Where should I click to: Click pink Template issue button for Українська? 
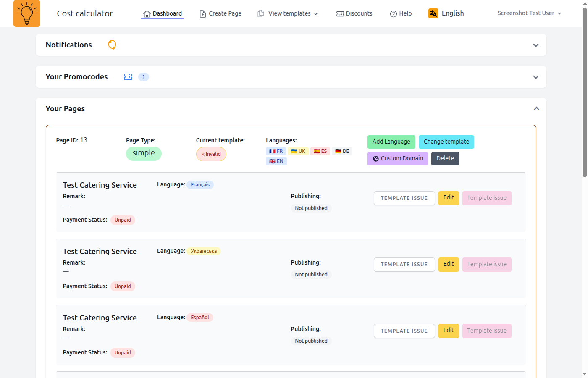[487, 265]
